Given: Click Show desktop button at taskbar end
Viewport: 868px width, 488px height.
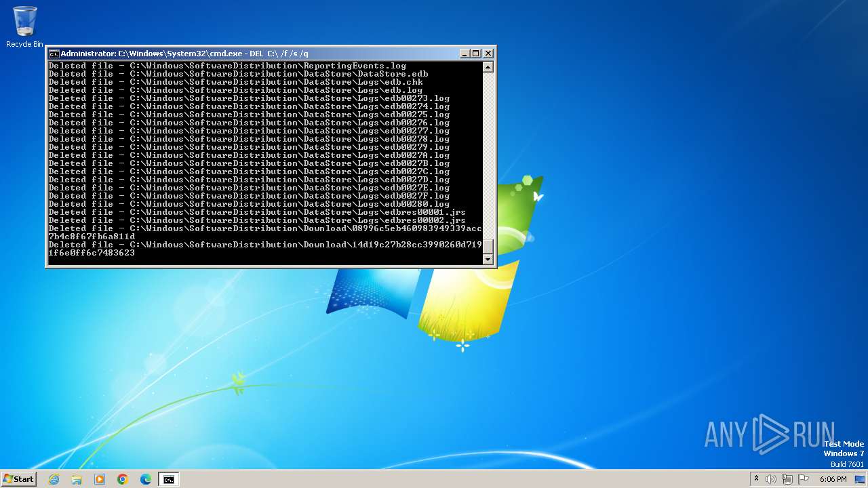Looking at the screenshot, I should 860,479.
